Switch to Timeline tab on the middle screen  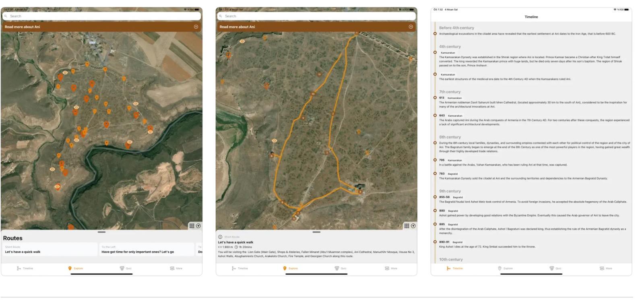pyautogui.click(x=239, y=268)
